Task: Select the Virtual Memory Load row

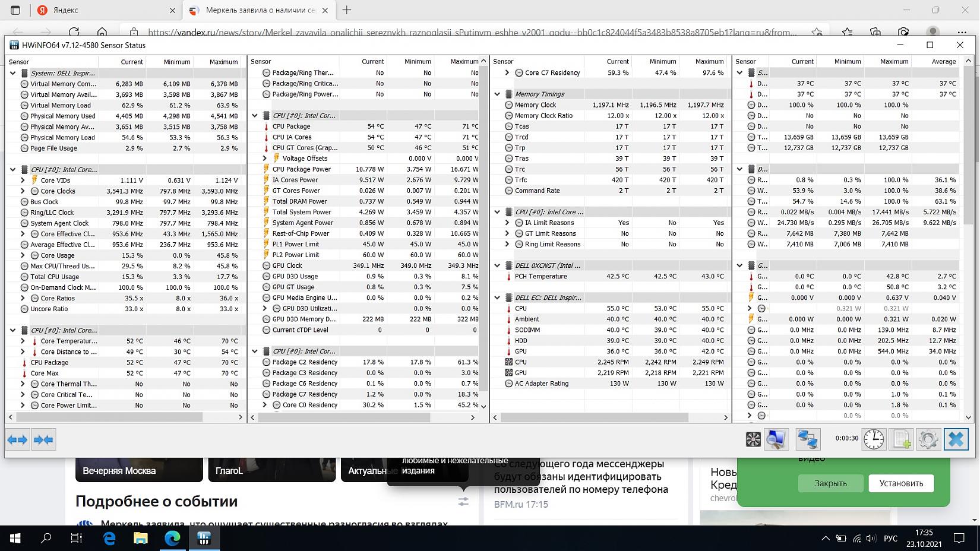Action: pos(125,105)
